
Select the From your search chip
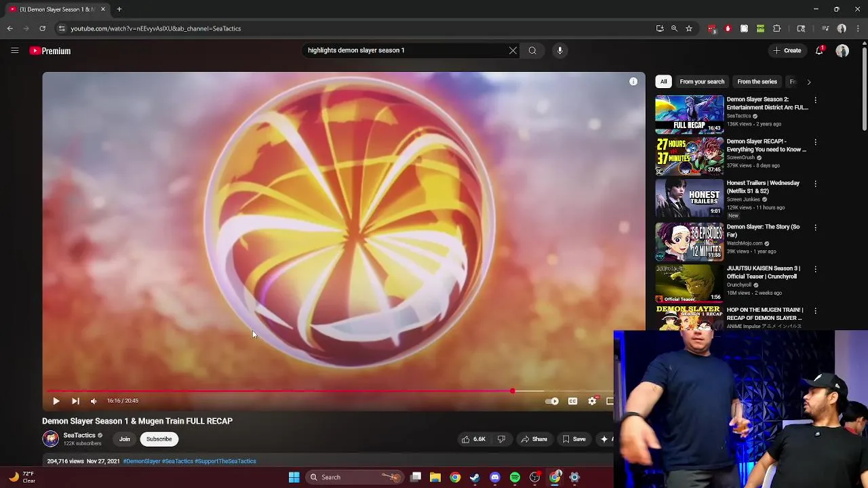coord(702,81)
